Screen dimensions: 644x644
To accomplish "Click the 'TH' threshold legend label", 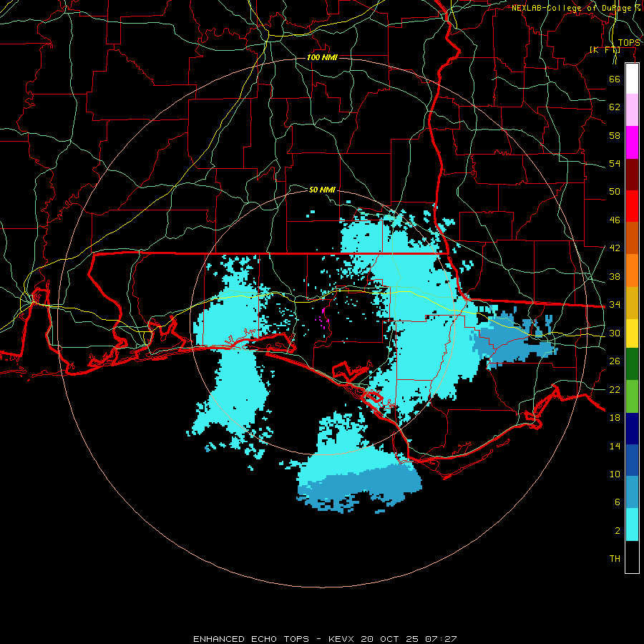I will click(x=615, y=559).
